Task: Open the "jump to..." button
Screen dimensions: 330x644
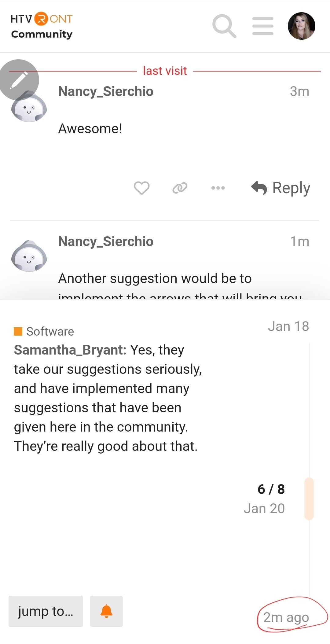Action: [x=46, y=611]
